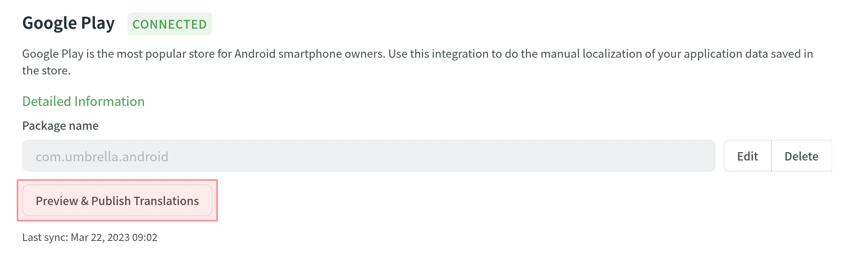
Task: Click the word "Android" in the description
Action: 254,54
